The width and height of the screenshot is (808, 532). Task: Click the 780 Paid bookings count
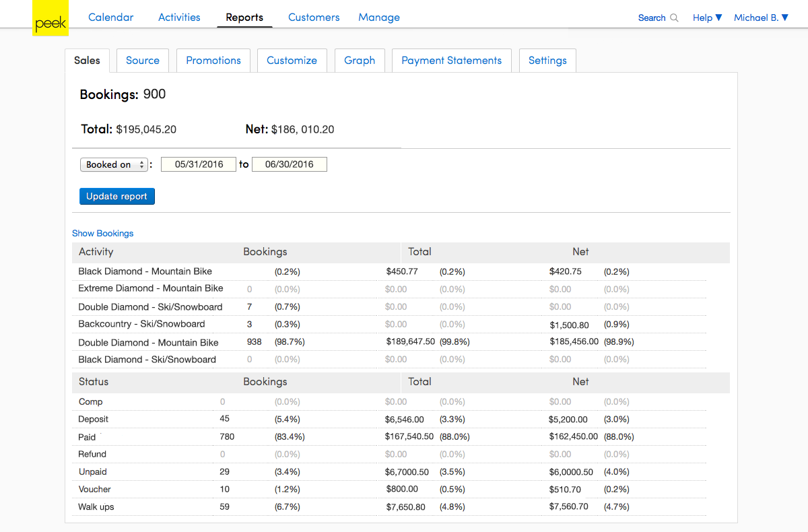pos(227,436)
